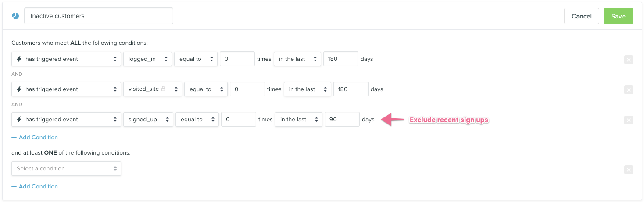Click the Cancel button
The width and height of the screenshot is (644, 202).
[x=581, y=16]
